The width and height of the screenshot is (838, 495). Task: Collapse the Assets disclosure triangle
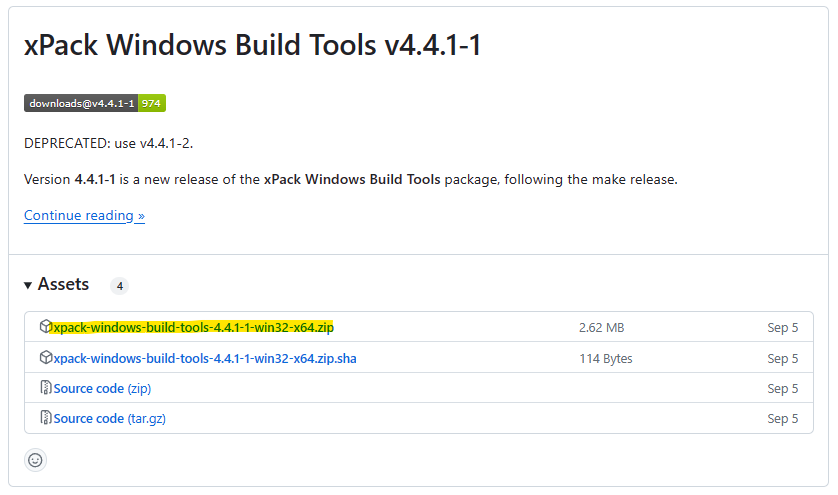coord(28,285)
